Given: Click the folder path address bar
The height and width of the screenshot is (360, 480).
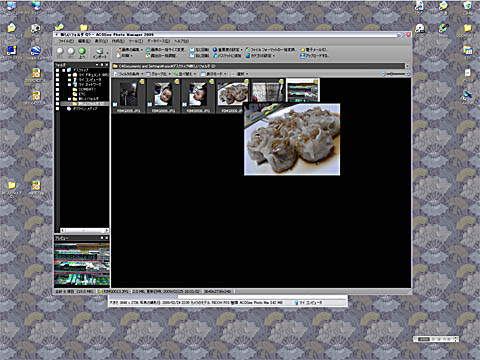Looking at the screenshot, I should (x=259, y=66).
